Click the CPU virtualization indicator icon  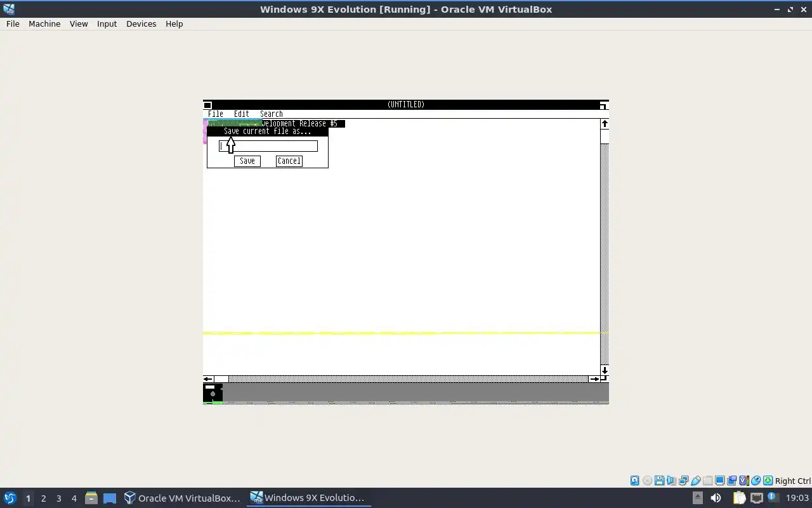(x=744, y=481)
